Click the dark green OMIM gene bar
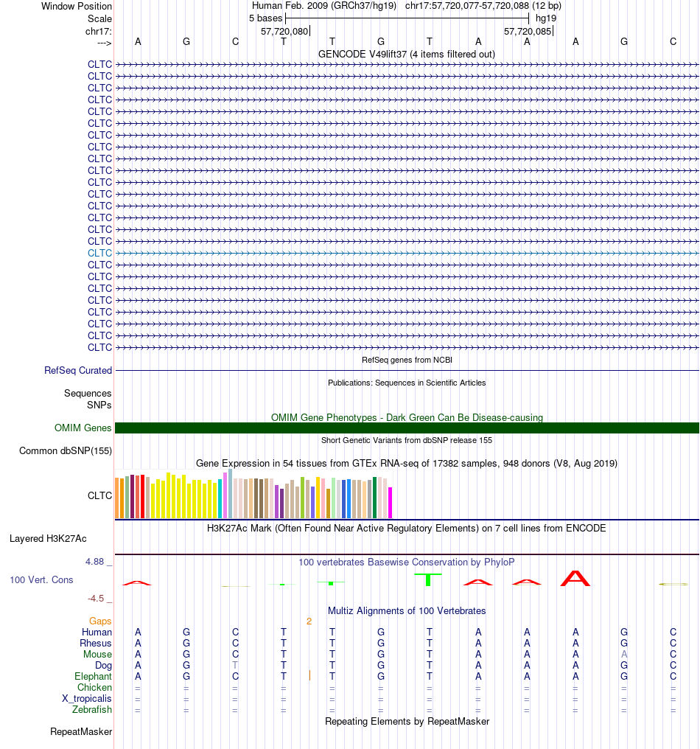The image size is (700, 749). click(407, 428)
